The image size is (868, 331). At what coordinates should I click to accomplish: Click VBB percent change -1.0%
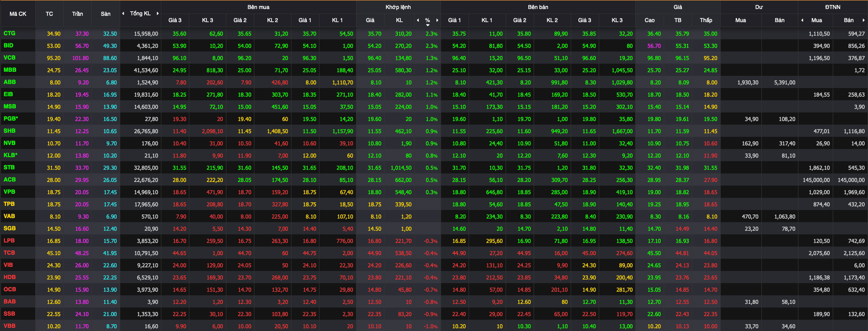[431, 326]
